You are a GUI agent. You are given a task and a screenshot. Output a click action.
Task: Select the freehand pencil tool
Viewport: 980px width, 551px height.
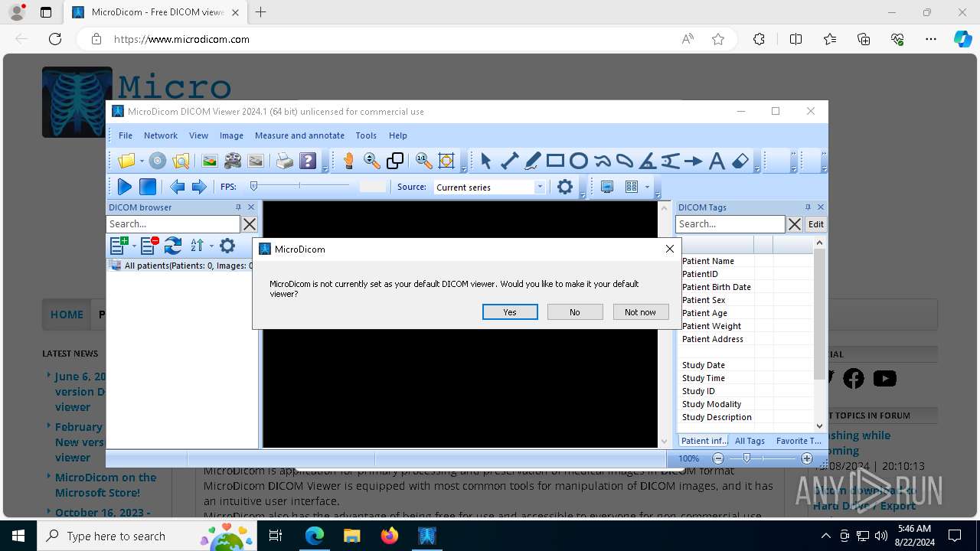pyautogui.click(x=533, y=161)
